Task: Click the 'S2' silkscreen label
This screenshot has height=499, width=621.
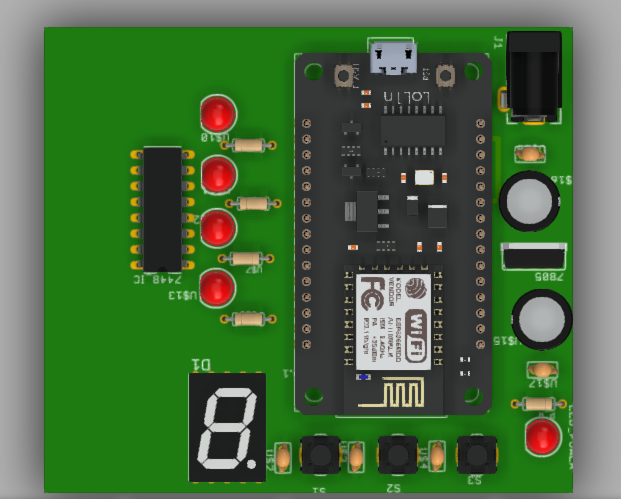Action: click(394, 488)
